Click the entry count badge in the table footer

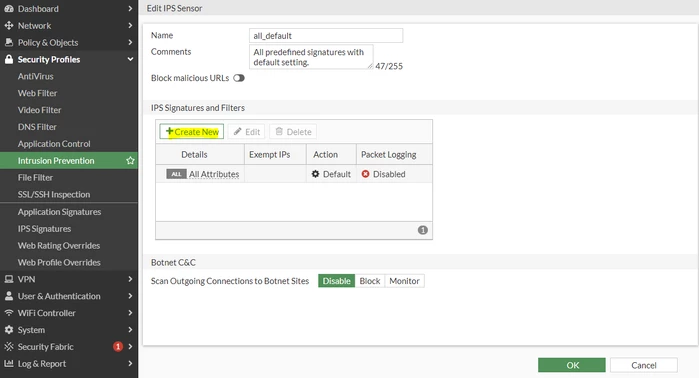coord(423,230)
